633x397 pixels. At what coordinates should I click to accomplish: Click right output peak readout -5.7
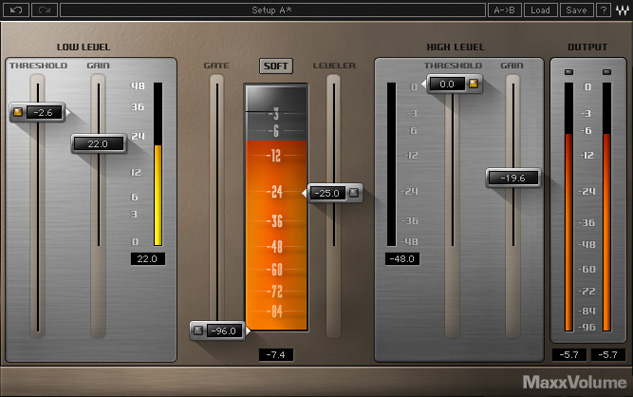click(x=608, y=355)
